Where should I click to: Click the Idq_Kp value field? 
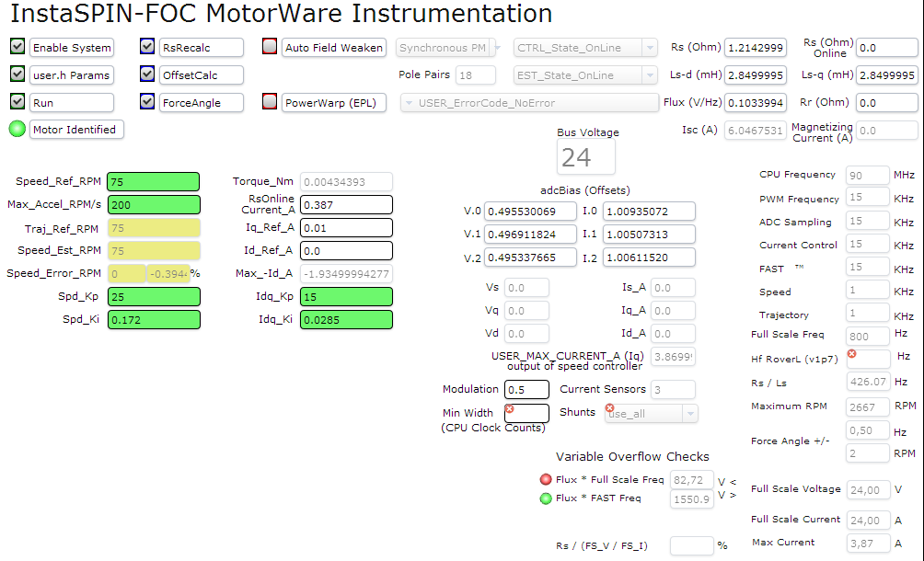346,297
